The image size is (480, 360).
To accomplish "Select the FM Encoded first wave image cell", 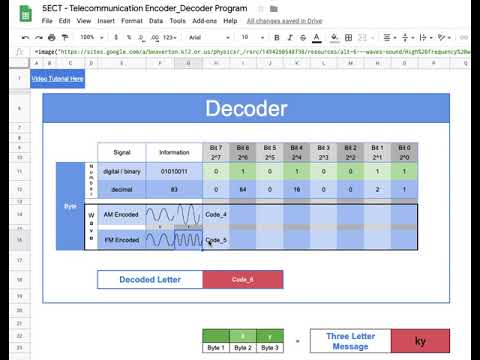I will [160, 240].
